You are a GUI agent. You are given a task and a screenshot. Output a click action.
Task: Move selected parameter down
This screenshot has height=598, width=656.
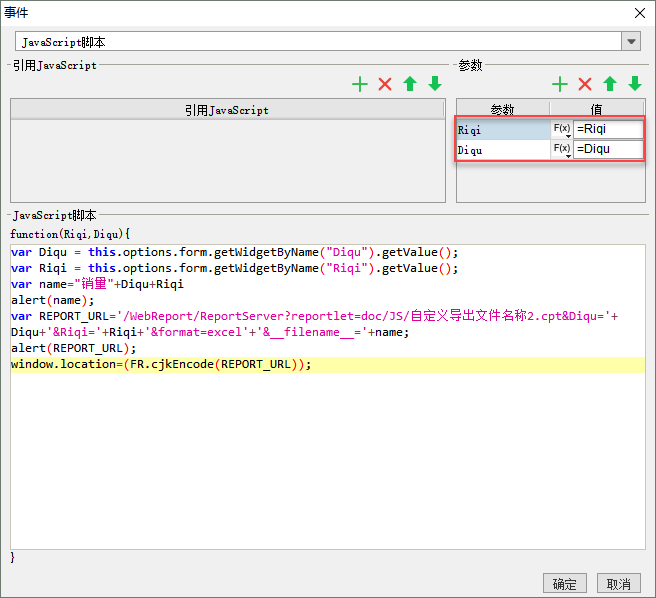point(635,84)
